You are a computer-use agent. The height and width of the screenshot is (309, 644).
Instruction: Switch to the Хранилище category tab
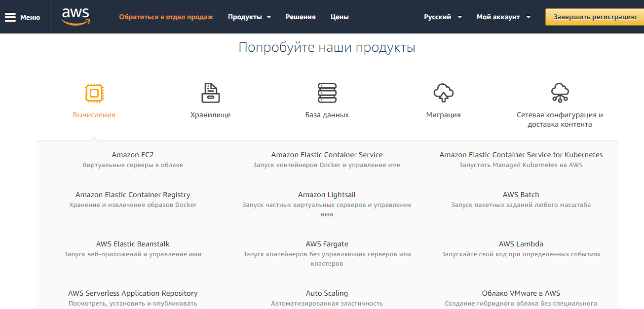pyautogui.click(x=211, y=114)
